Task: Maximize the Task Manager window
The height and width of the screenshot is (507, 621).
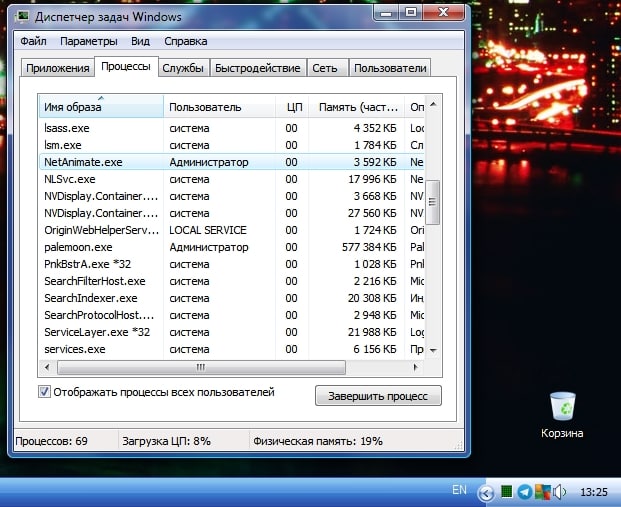Action: [410, 13]
